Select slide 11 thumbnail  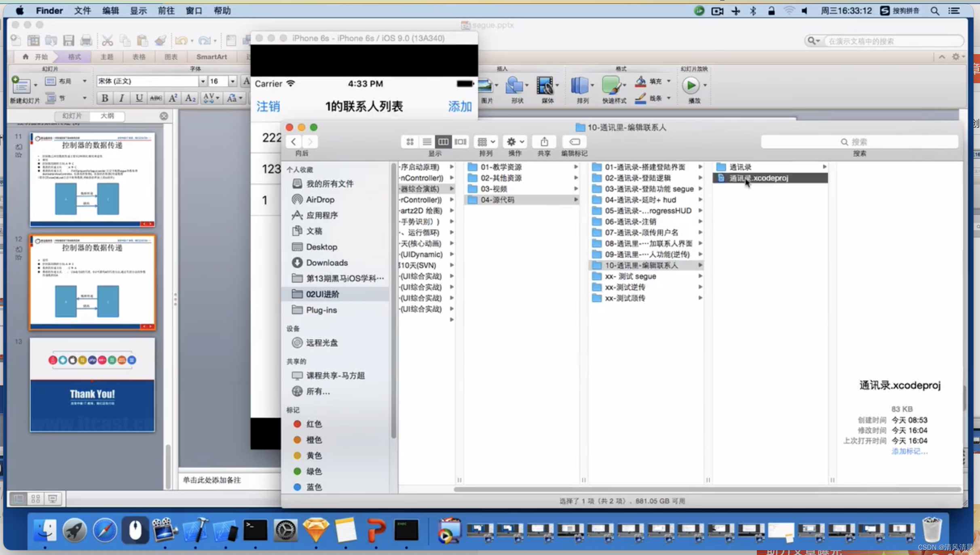click(x=92, y=179)
